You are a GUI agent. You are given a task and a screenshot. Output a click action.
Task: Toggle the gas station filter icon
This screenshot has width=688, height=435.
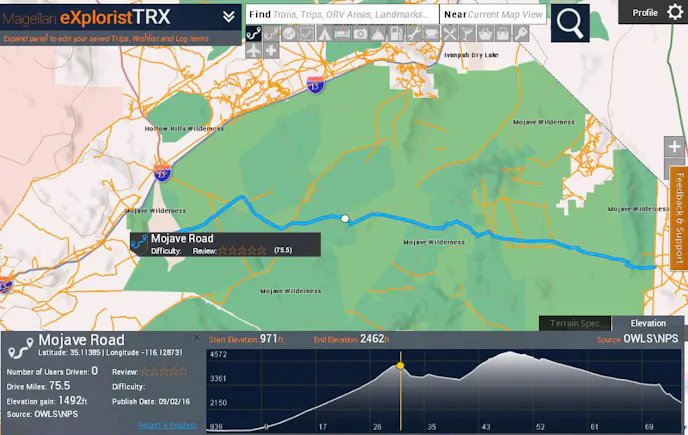[x=396, y=33]
